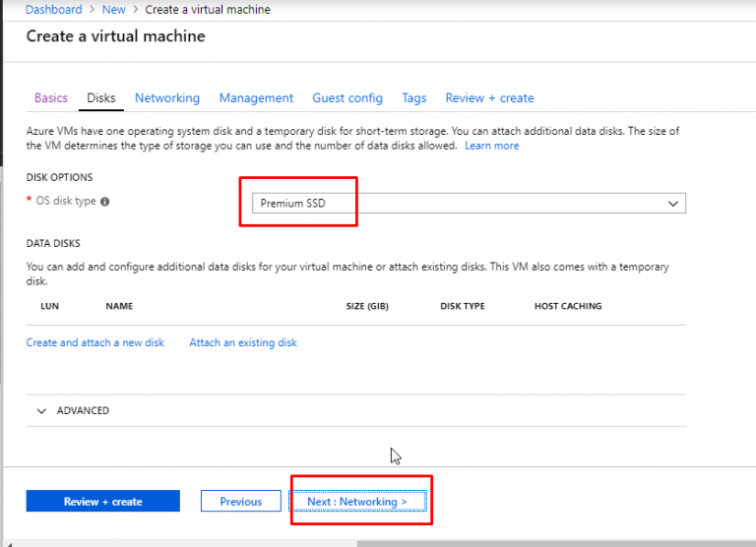Switch to the Guest config tab
This screenshot has height=547, width=756.
pos(347,98)
